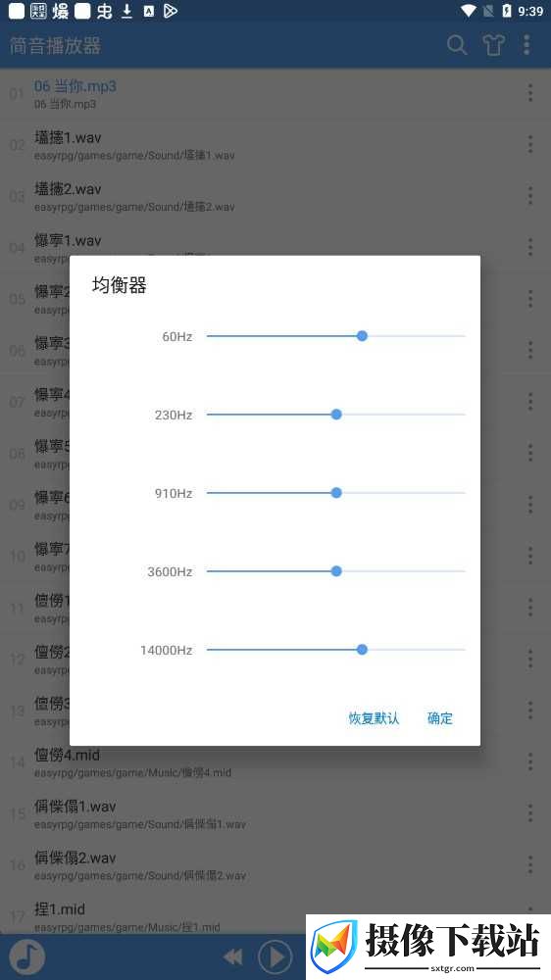Tap the rewind previous track button

(233, 956)
